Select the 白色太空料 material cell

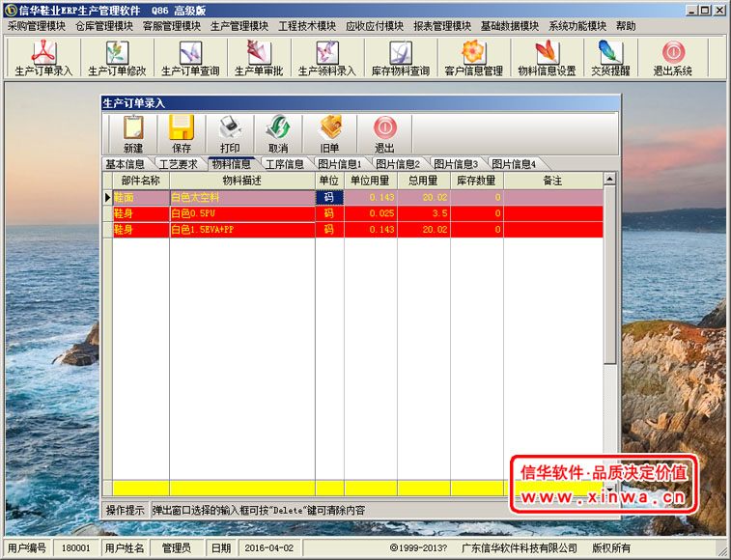tap(242, 198)
